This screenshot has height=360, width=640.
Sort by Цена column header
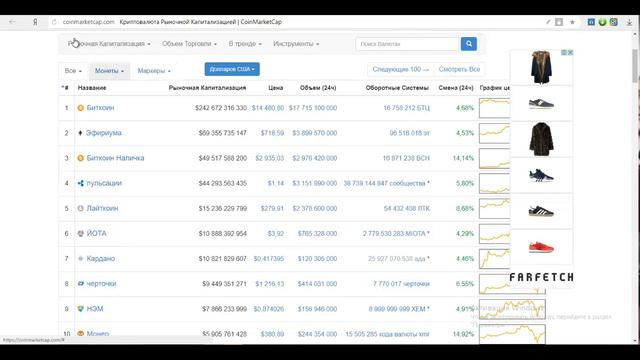pyautogui.click(x=276, y=88)
